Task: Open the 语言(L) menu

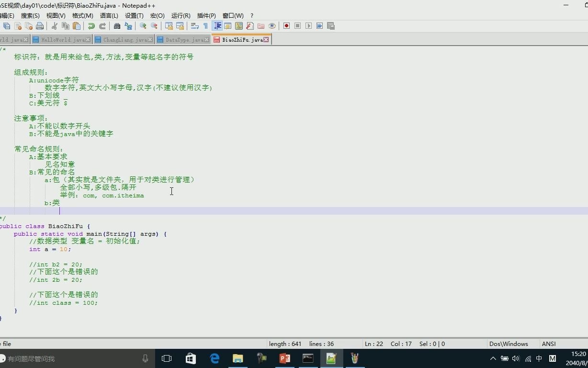Action: 109,15
